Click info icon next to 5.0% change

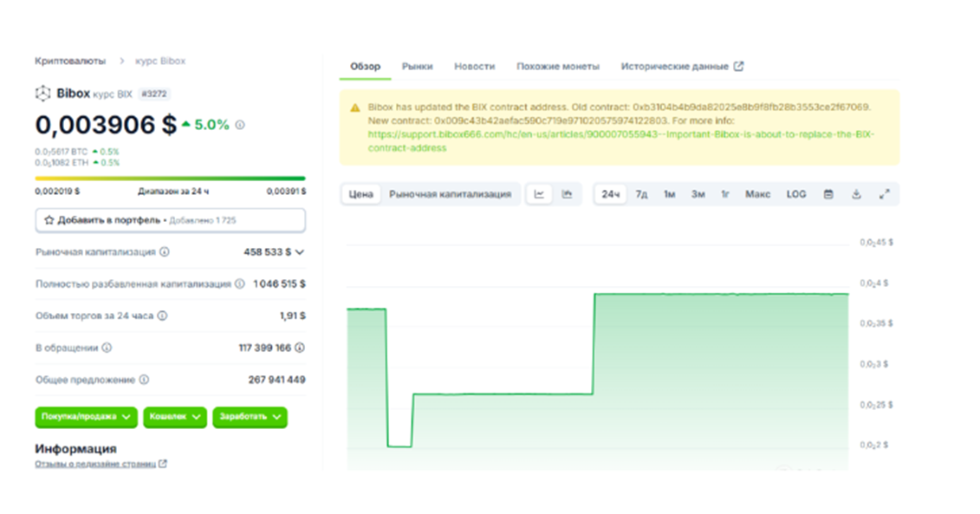240,125
